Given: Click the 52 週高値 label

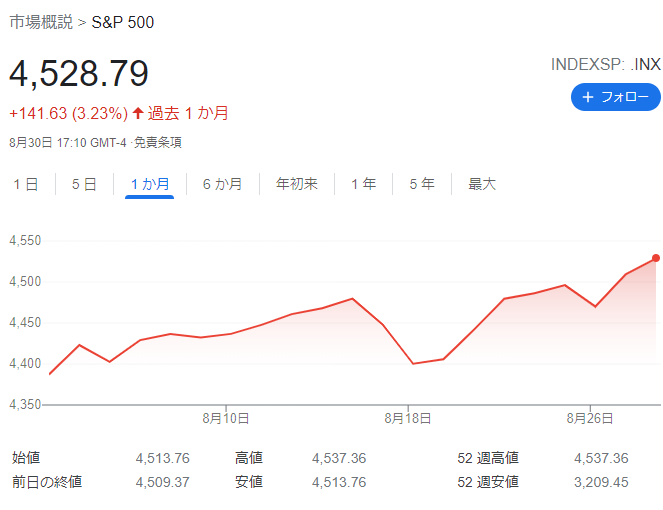Looking at the screenshot, I should point(488,458).
